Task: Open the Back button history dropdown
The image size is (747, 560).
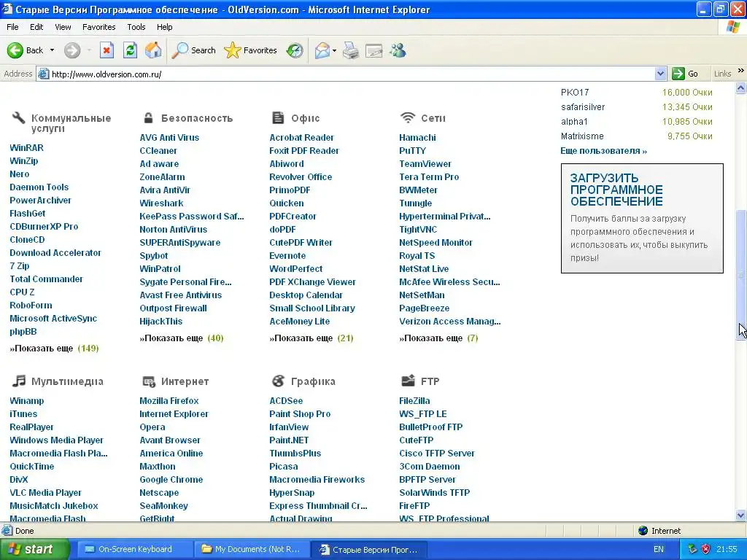Action: tap(52, 50)
